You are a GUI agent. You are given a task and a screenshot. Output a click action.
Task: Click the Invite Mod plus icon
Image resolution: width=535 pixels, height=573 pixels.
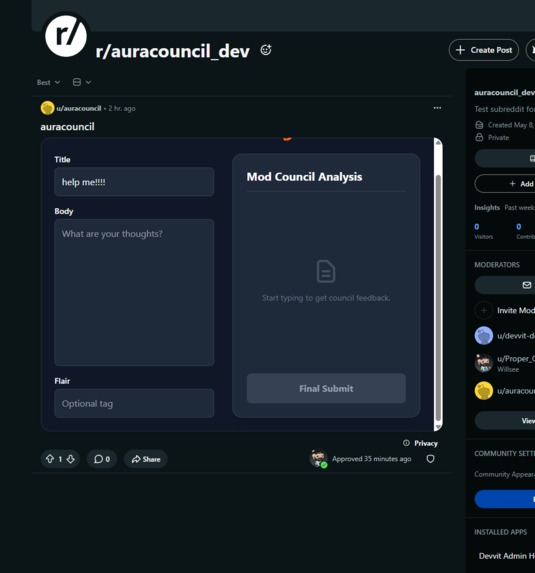pos(483,311)
